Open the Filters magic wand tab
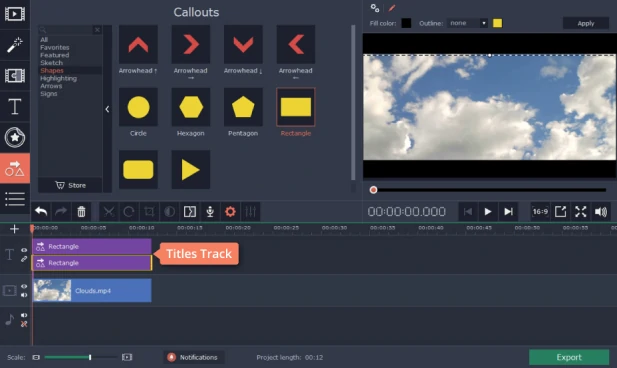 15,45
